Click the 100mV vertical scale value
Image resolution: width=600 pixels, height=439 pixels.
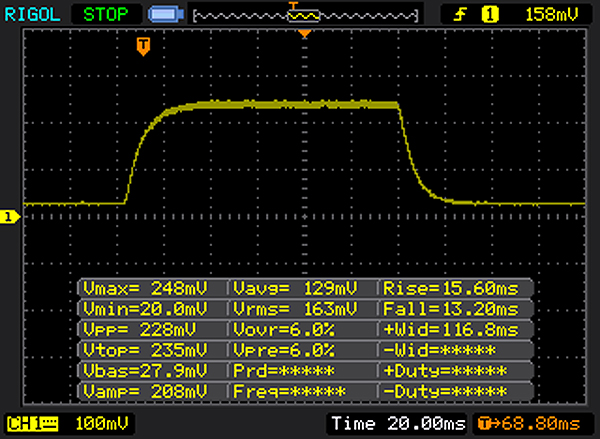coord(102,424)
